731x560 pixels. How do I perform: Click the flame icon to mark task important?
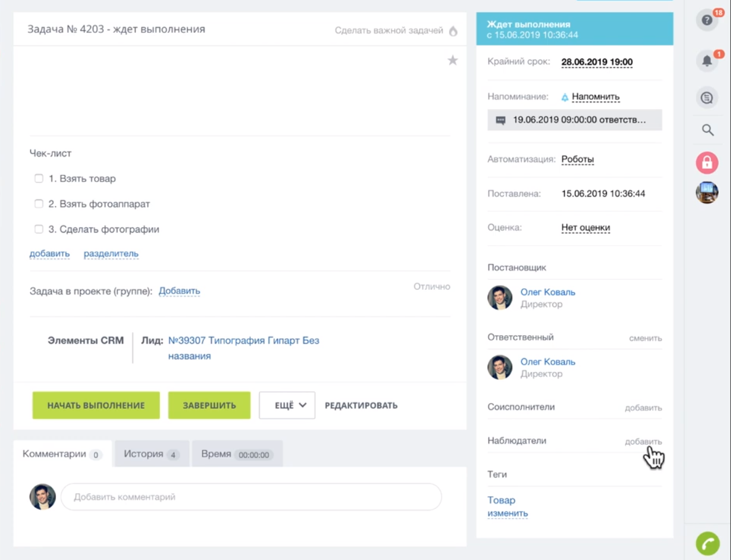[x=453, y=31]
